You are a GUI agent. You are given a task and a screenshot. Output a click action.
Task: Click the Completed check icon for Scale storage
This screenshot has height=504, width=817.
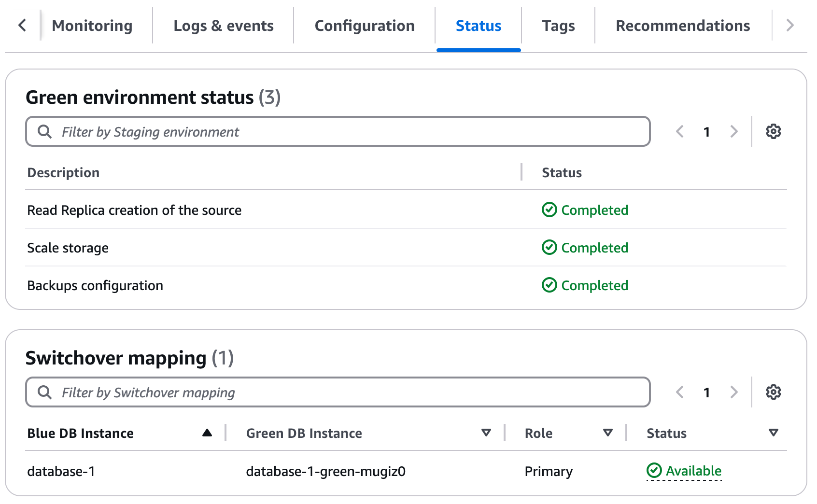549,248
